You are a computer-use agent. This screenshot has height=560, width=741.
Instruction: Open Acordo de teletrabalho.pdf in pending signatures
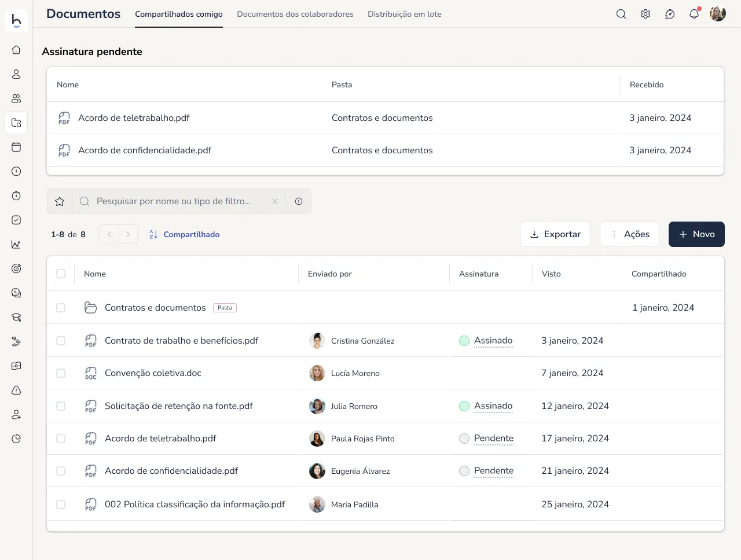tap(134, 118)
